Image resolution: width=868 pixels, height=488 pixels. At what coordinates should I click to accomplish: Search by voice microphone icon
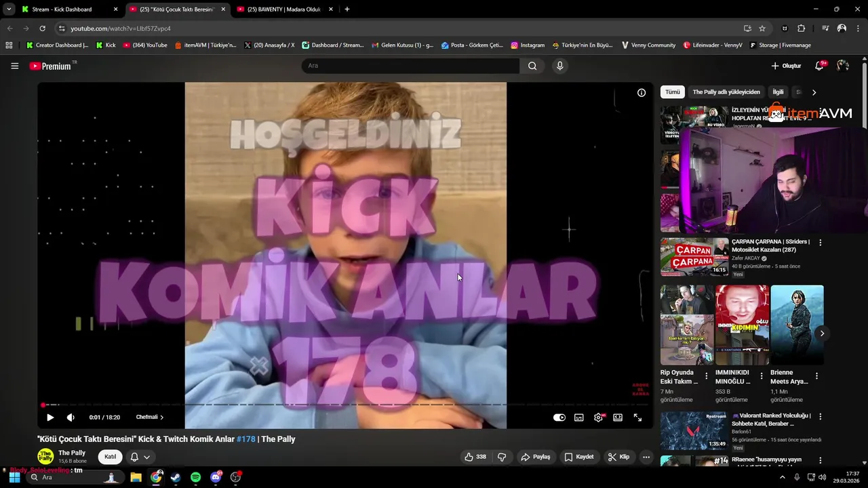tap(559, 66)
